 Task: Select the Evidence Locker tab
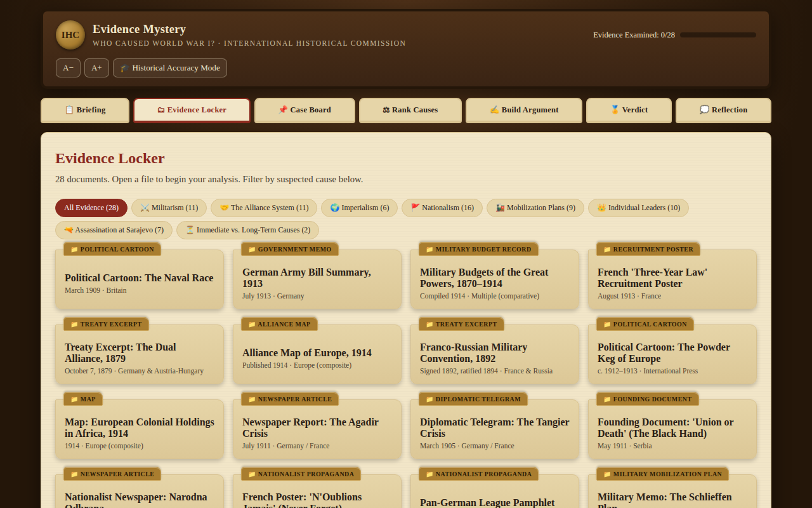[x=192, y=110]
